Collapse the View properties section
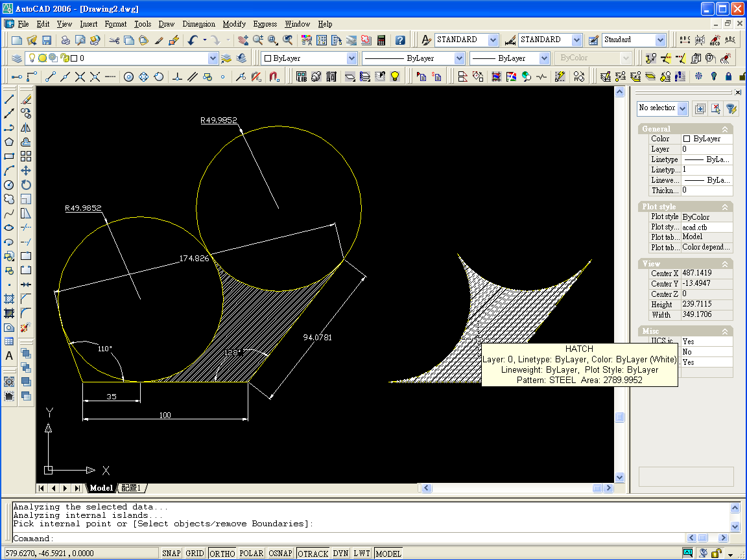Viewport: 747px width, 560px height. [x=724, y=264]
